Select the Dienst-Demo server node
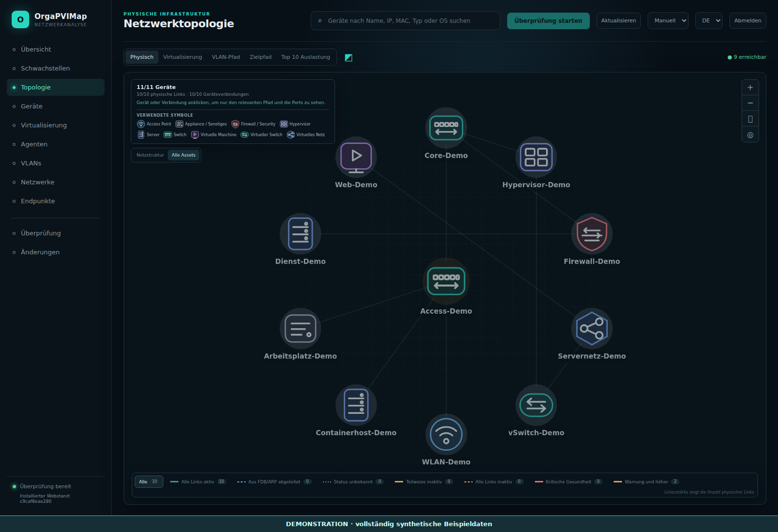This screenshot has height=532, width=778. [300, 234]
